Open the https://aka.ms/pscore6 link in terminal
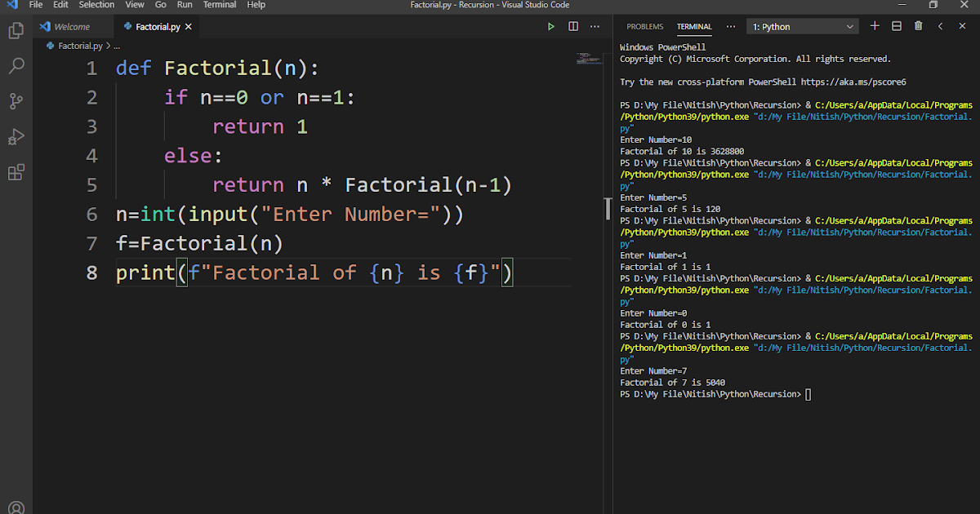The width and height of the screenshot is (980, 514). pos(853,82)
